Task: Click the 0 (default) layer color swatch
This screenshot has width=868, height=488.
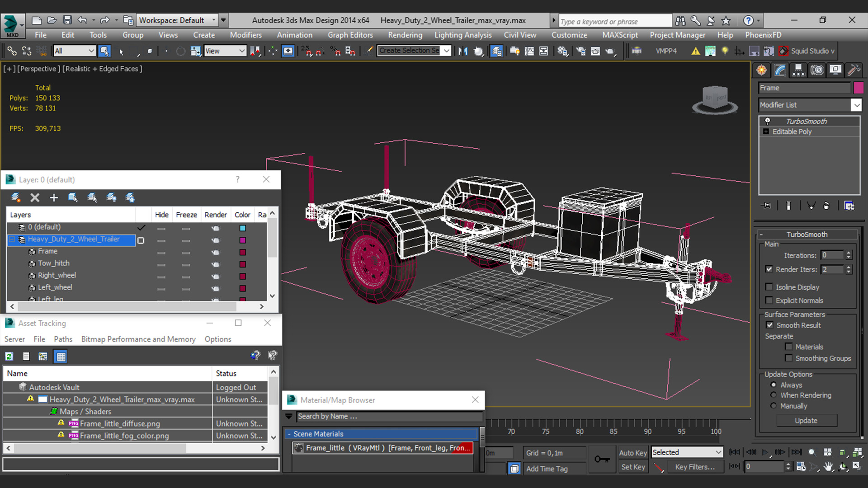Action: (243, 228)
